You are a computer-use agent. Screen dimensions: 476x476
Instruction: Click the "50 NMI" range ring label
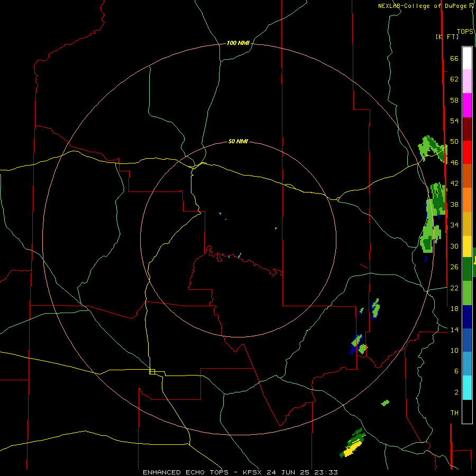[x=238, y=141]
